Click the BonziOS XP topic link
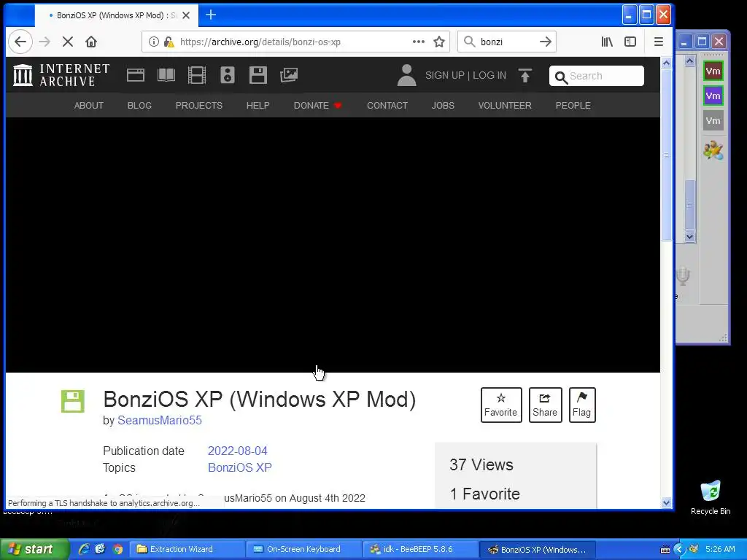Screen dimensions: 747x560 [x=239, y=467]
